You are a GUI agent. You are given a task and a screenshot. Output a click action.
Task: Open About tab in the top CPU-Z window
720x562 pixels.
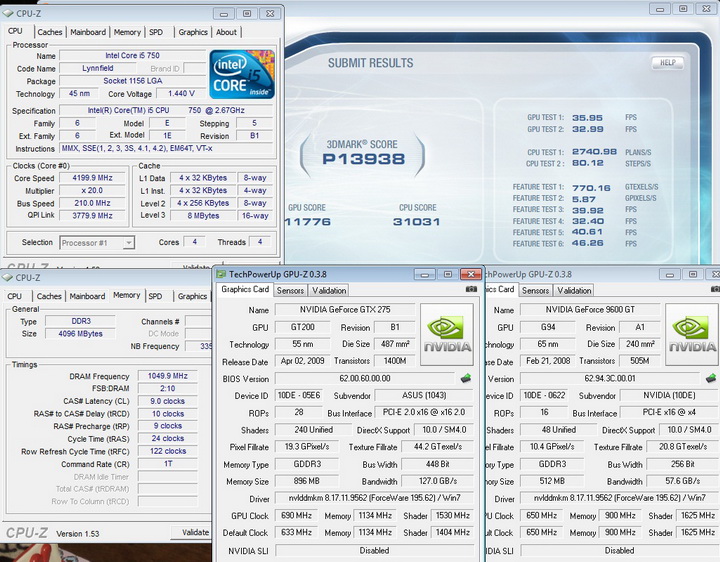coord(226,32)
